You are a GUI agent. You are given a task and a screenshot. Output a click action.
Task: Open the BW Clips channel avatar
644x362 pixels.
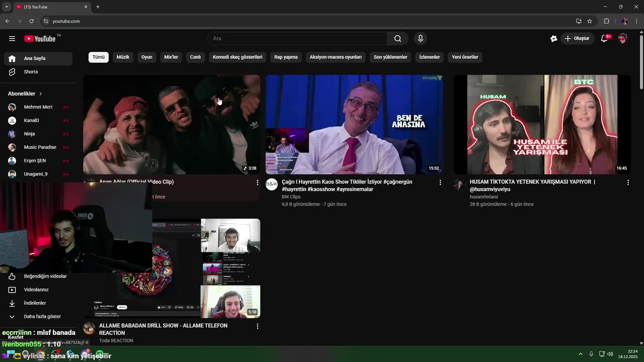pyautogui.click(x=272, y=185)
